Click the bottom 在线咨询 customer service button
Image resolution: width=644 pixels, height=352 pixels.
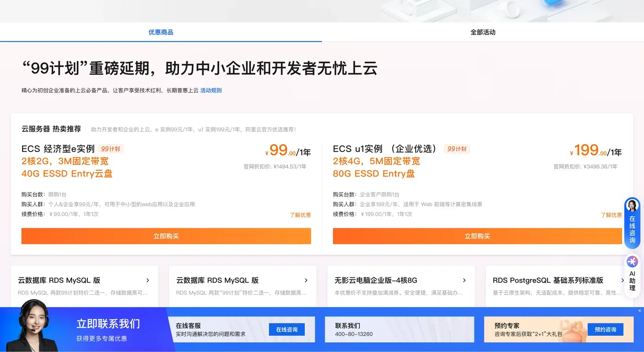click(x=287, y=329)
